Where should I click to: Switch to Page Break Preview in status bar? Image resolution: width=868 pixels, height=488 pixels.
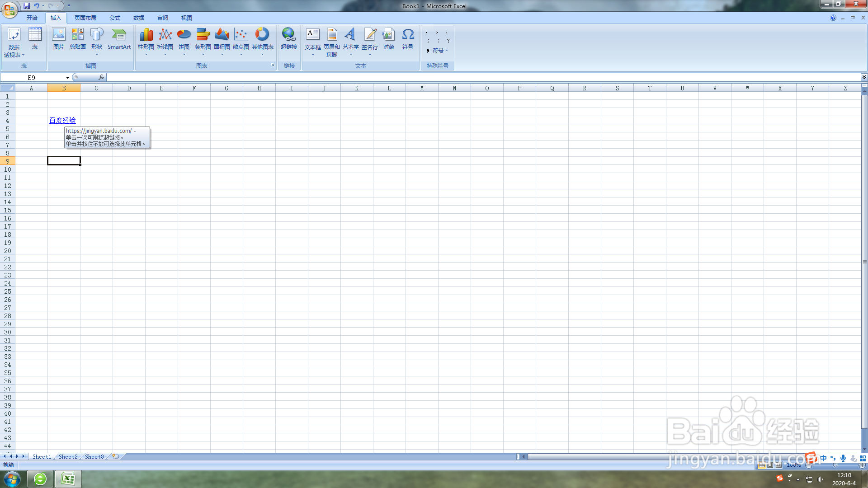[x=778, y=465]
